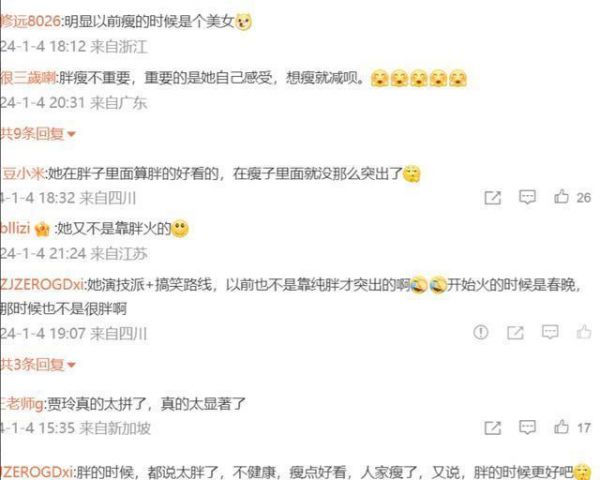600x480 pixels.
Task: Reply to ZJZEROGDxi comment about 春晚
Action: point(550,332)
